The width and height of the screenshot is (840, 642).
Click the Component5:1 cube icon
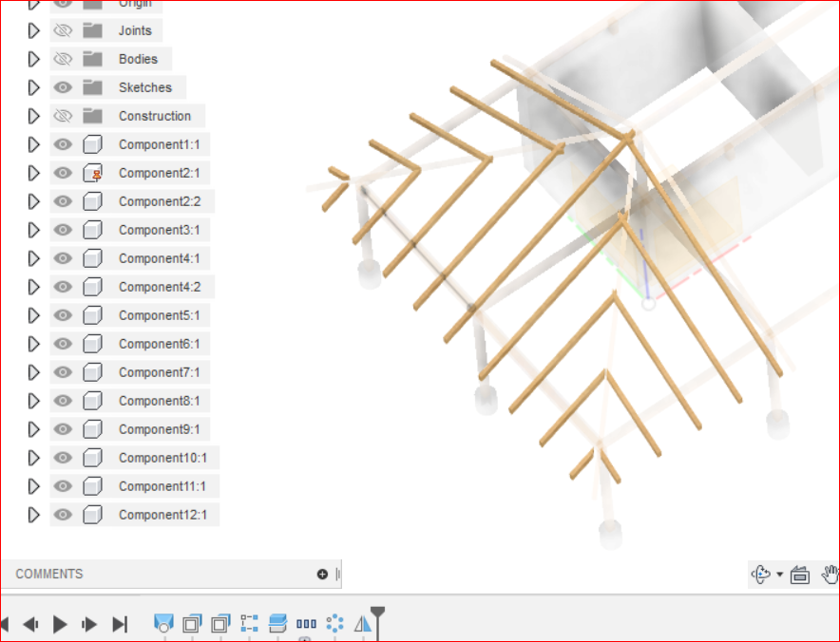92,315
